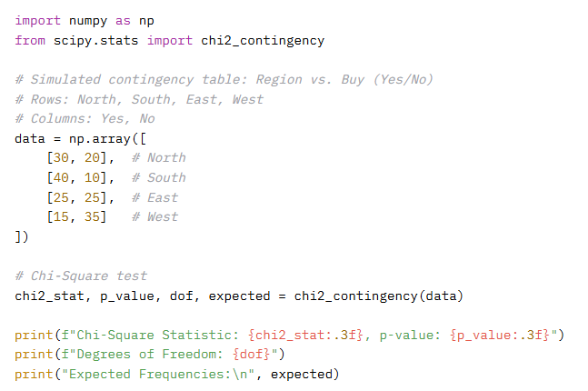Click 'np.array' in the data assignment

tap(100, 139)
